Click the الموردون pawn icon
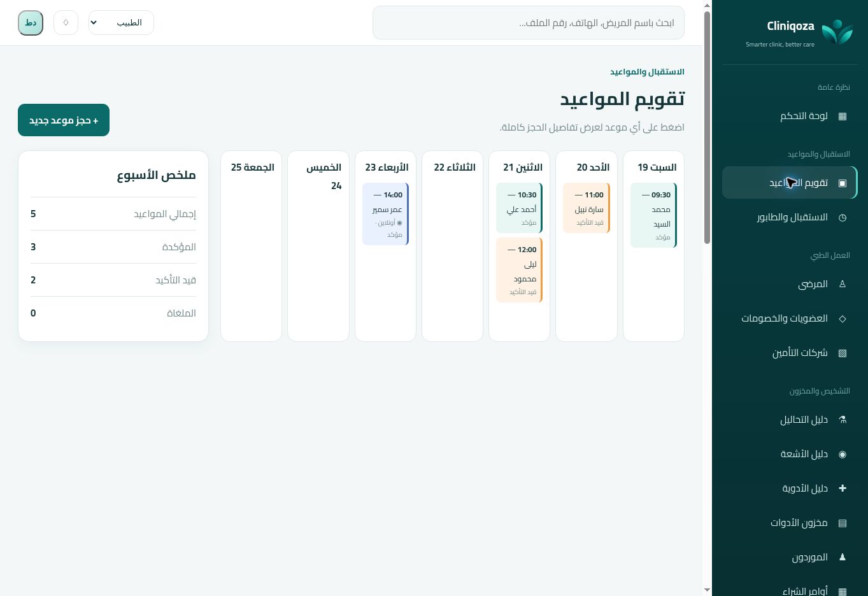 (x=843, y=557)
